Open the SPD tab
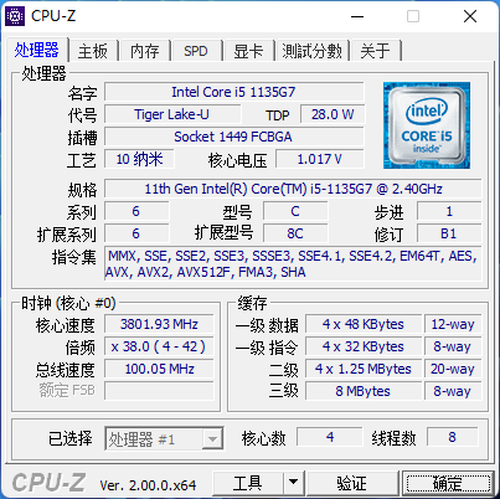Viewport: 500px width, 499px height. (196, 51)
